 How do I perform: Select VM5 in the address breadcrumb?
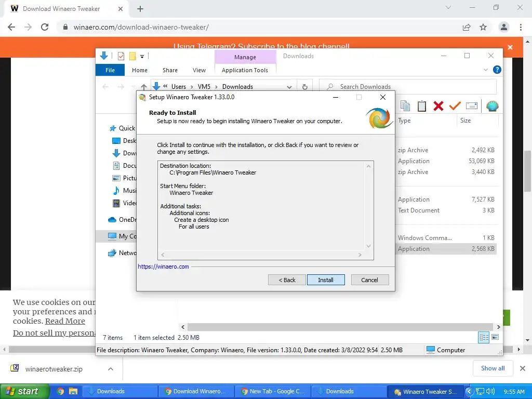[204, 87]
